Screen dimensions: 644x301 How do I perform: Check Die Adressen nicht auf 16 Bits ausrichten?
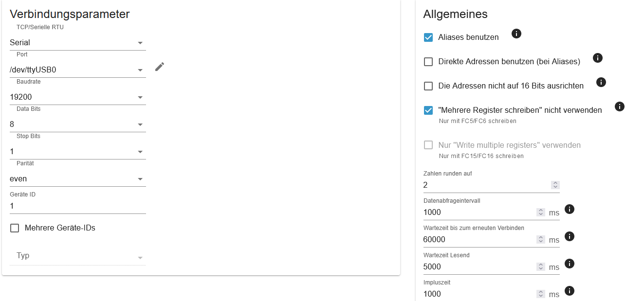[x=428, y=86]
